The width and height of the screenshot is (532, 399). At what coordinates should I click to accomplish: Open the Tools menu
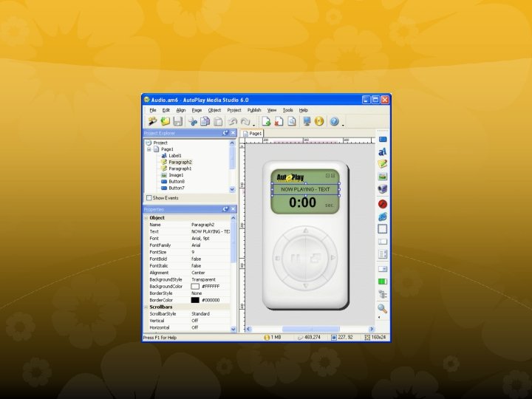click(x=287, y=110)
